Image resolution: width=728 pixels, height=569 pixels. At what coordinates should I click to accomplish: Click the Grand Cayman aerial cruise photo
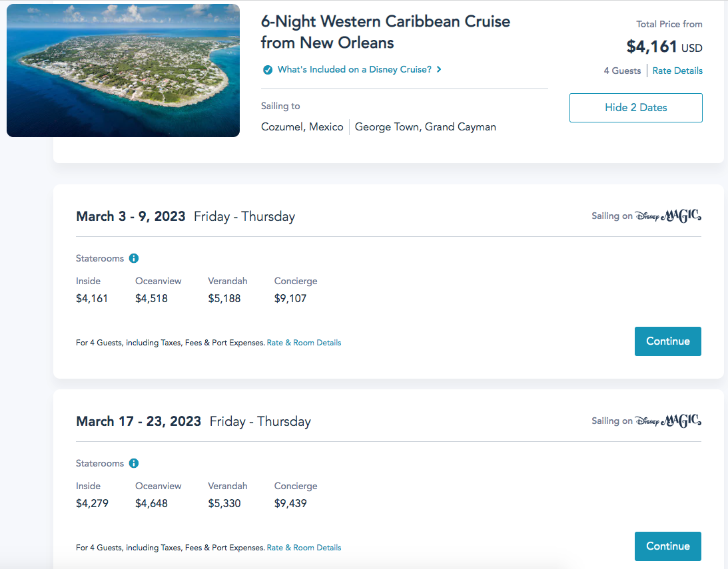pyautogui.click(x=123, y=71)
